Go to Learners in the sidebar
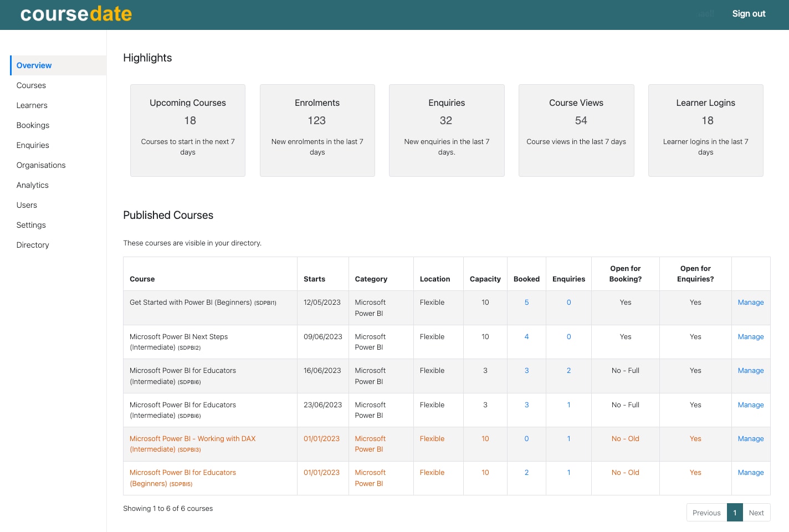 click(32, 105)
